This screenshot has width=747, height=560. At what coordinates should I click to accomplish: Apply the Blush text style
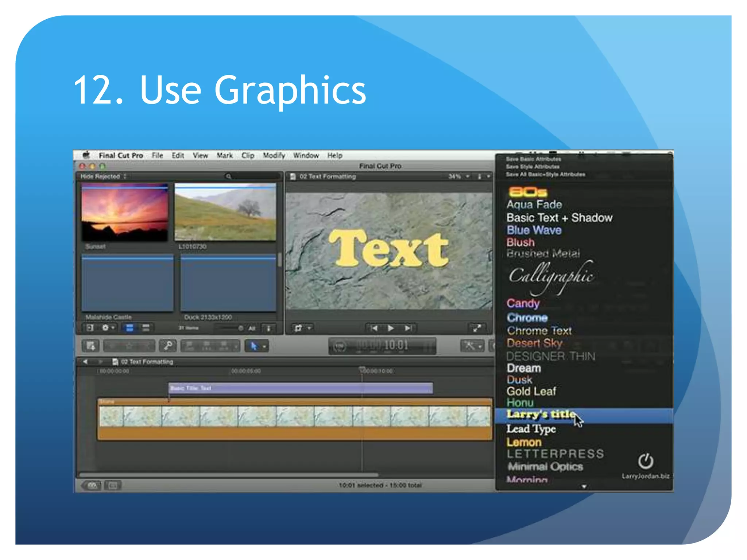coord(520,242)
